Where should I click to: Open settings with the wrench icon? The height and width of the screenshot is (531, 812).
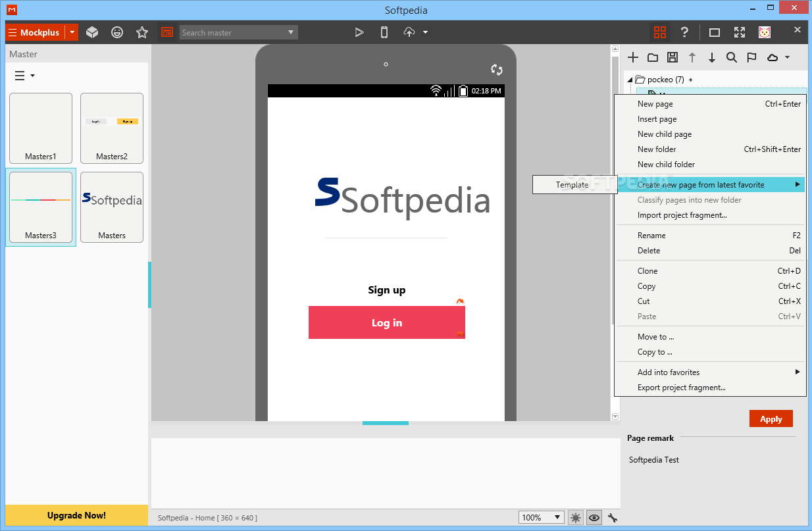(x=613, y=518)
